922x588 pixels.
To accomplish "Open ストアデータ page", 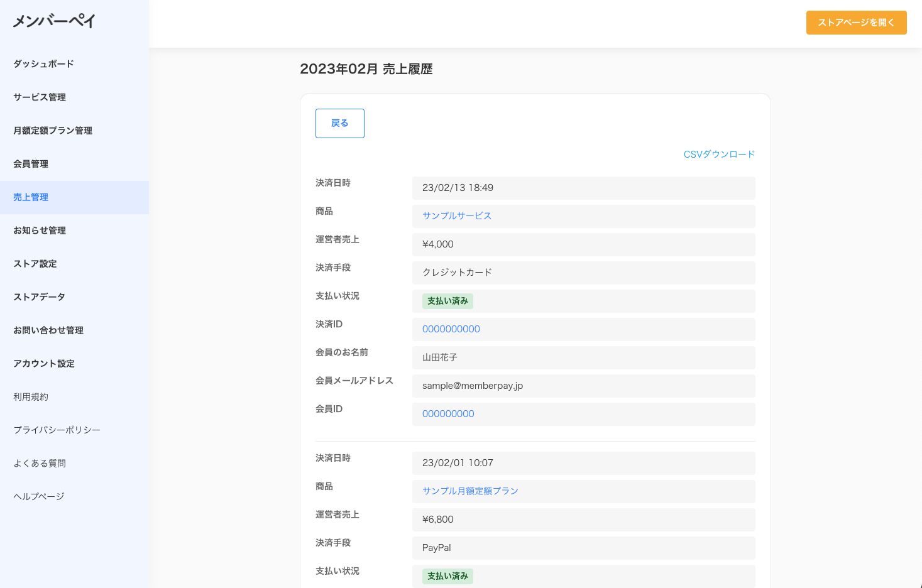I will point(39,297).
